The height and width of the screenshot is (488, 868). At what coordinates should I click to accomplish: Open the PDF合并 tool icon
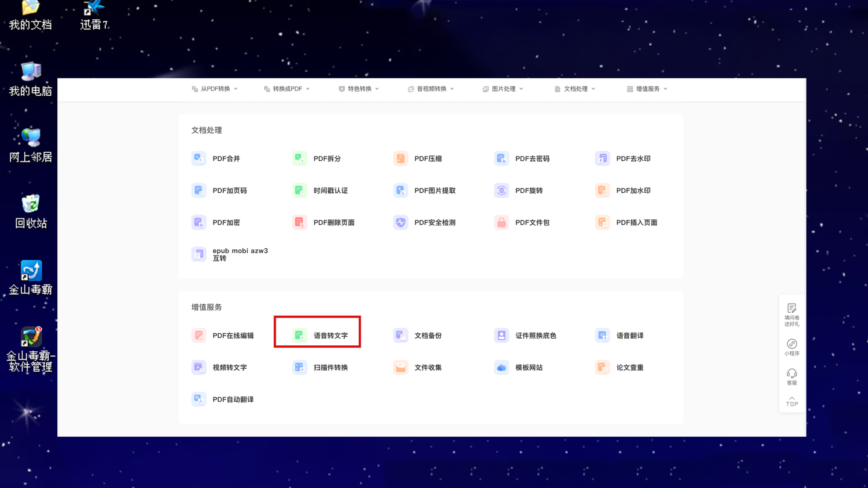[x=199, y=158]
